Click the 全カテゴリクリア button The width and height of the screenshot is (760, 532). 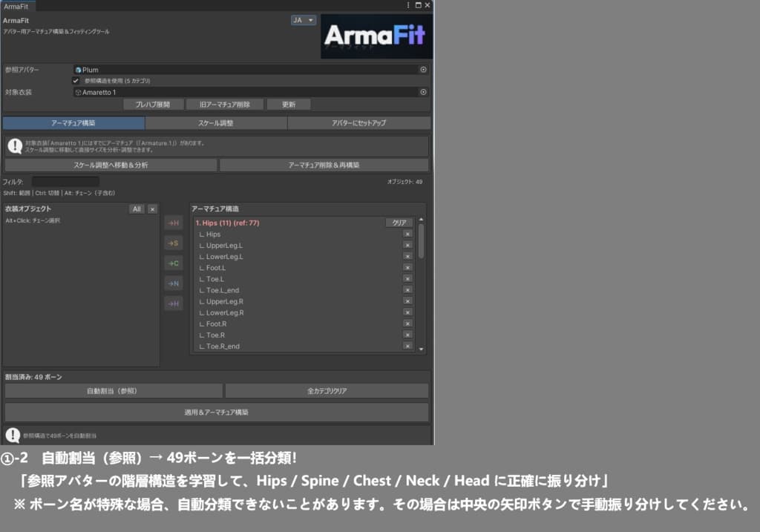click(327, 391)
